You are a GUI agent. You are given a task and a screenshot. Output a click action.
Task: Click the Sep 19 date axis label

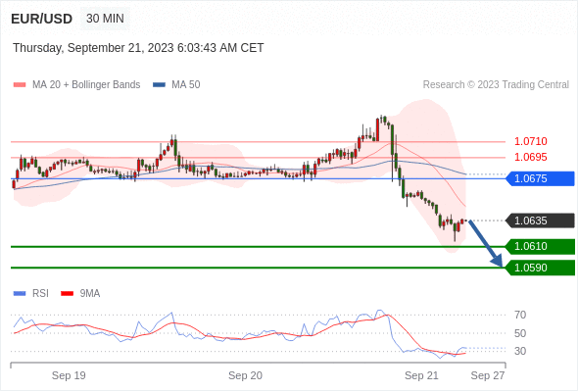pos(69,375)
